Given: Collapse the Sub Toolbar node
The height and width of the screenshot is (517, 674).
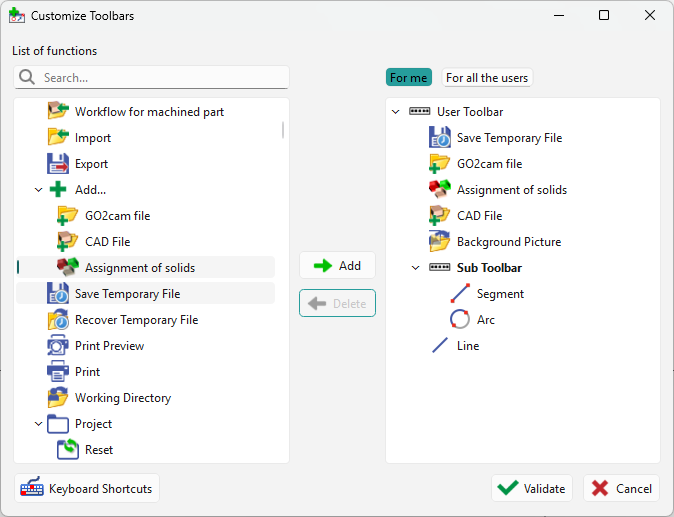Looking at the screenshot, I should click(416, 268).
